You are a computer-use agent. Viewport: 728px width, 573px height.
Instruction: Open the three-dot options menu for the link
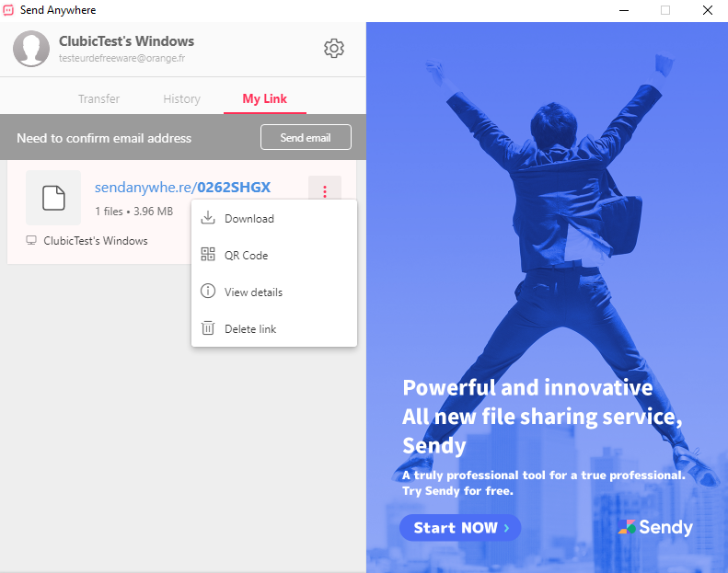pyautogui.click(x=325, y=191)
